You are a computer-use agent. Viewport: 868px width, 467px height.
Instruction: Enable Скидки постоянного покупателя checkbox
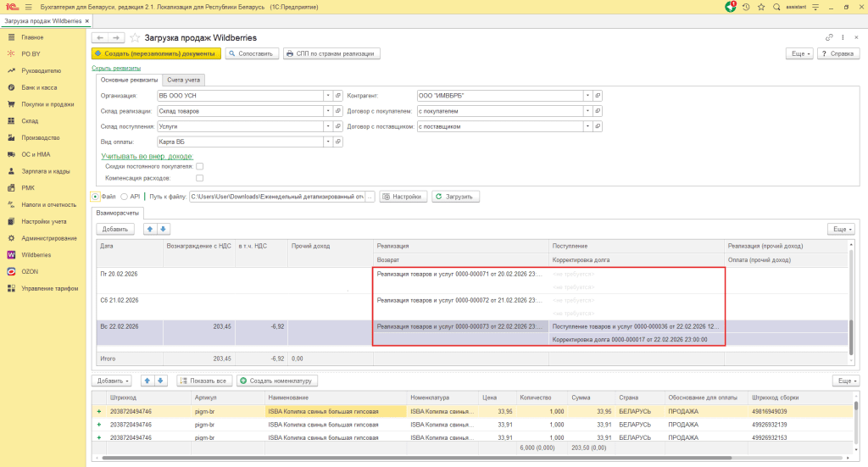200,166
